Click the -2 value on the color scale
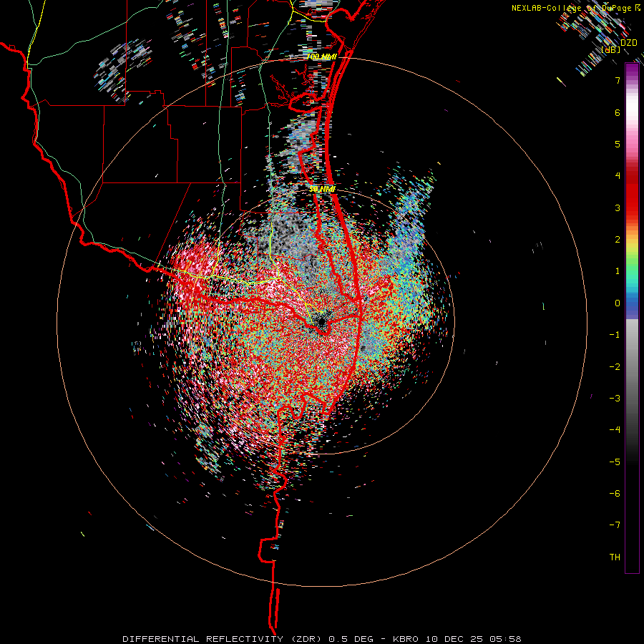This screenshot has width=644, height=644. pos(615,367)
